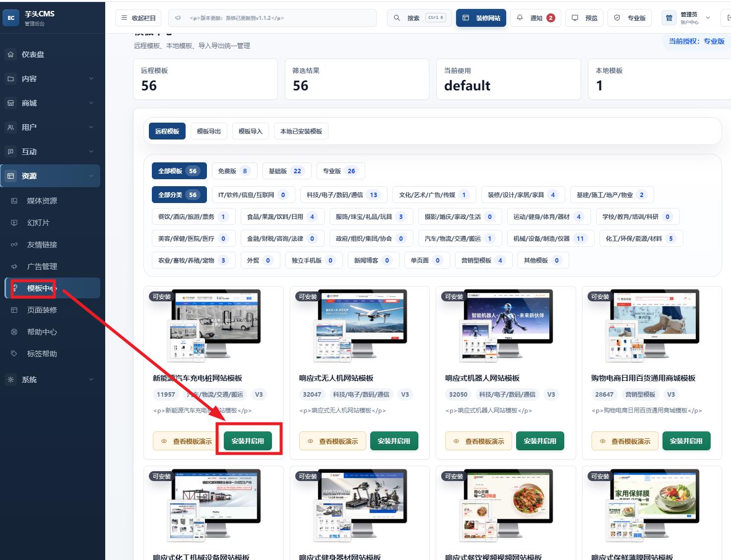Viewport: 731px width, 560px height.
Task: Click the 内容 folder icon in sidebar
Action: (11, 79)
